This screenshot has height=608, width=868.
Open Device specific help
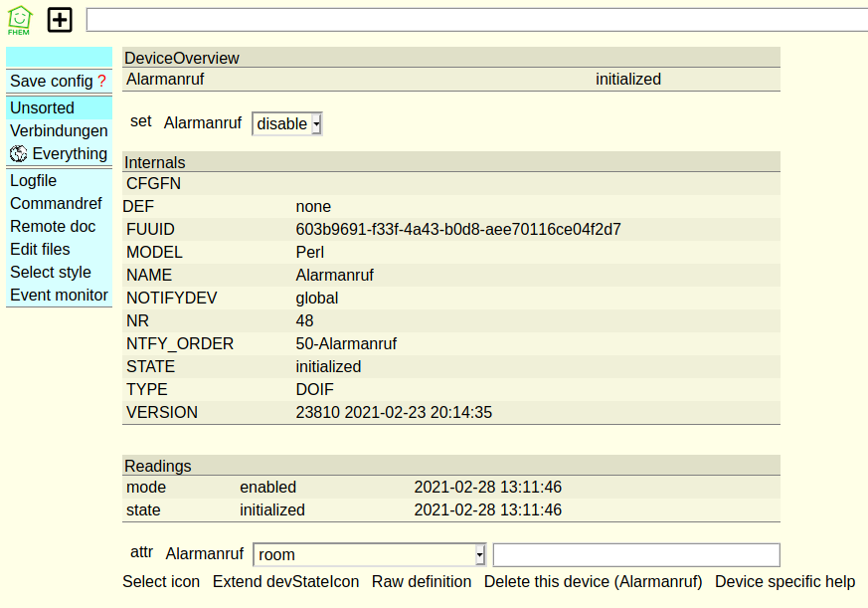point(784,581)
